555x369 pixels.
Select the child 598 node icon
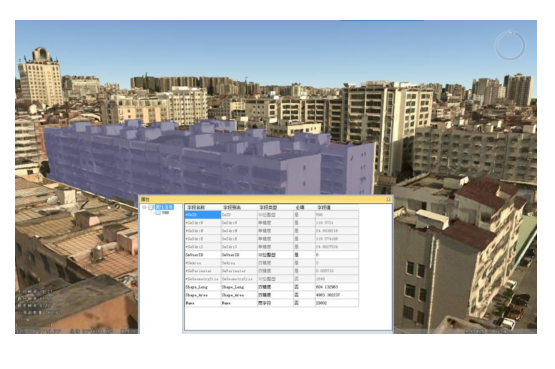(158, 213)
